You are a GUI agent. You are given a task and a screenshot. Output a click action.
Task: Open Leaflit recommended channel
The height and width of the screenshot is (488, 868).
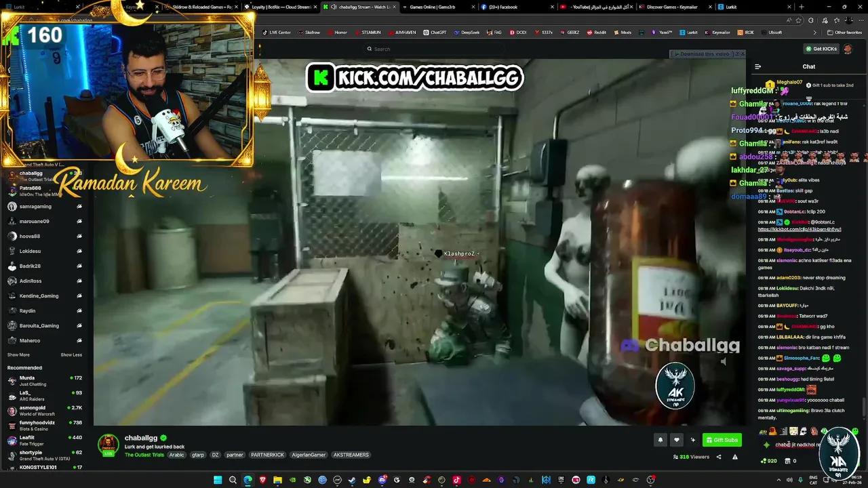[45, 440]
